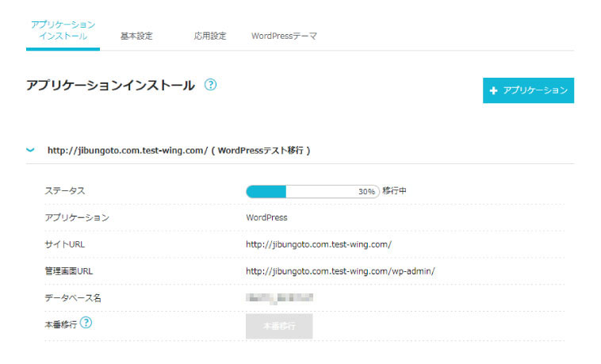Click the section title WordPressテスト移行 header

(x=179, y=149)
